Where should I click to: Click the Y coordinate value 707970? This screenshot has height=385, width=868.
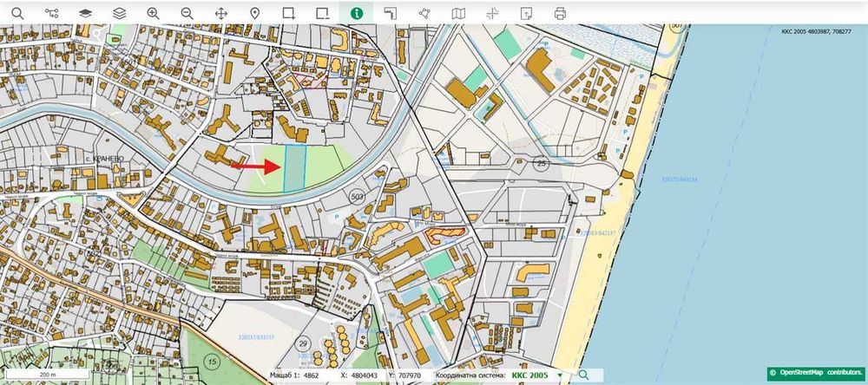click(x=410, y=375)
